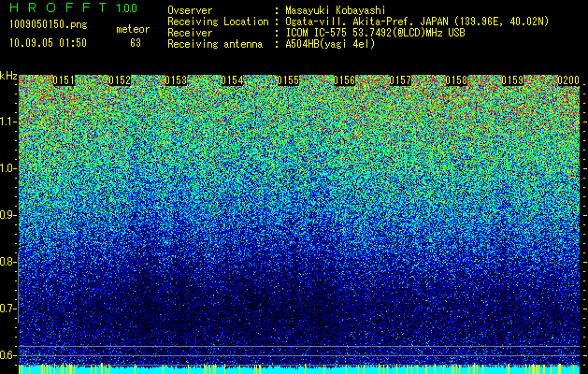Image resolution: width=588 pixels, height=374 pixels.
Task: Click the 0155 time marker
Action: (288, 80)
